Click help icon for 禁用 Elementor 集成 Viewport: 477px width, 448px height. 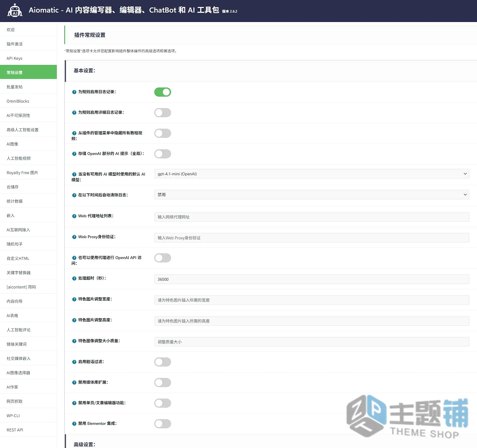pyautogui.click(x=74, y=424)
